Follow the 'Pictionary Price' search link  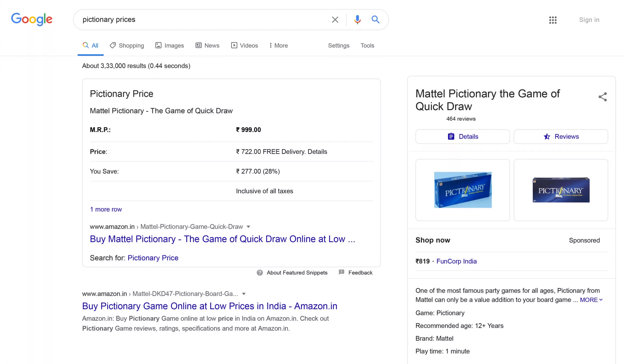[x=153, y=258]
